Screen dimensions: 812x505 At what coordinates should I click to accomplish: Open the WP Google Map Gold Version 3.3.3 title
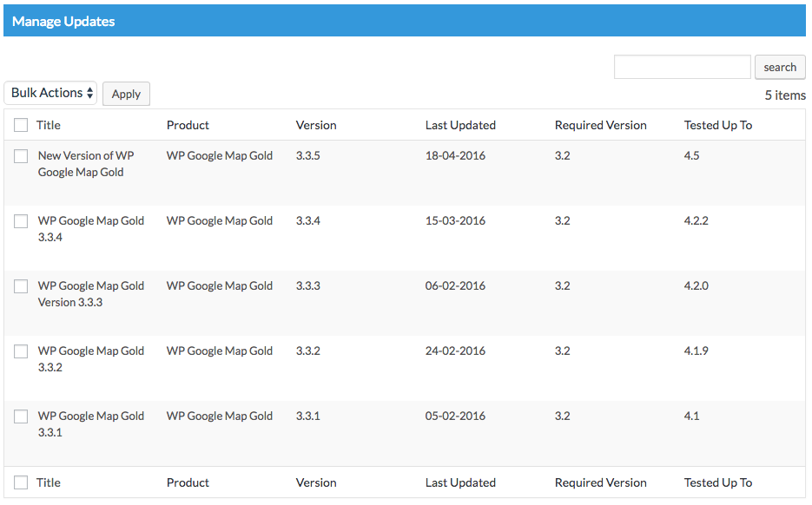click(x=91, y=294)
